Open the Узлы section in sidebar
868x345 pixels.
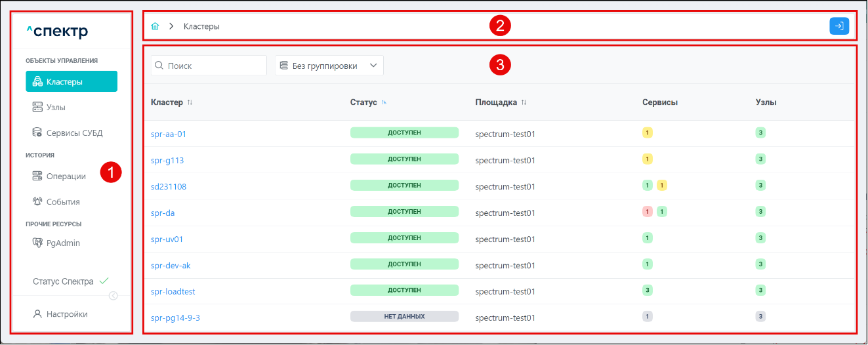coord(56,107)
